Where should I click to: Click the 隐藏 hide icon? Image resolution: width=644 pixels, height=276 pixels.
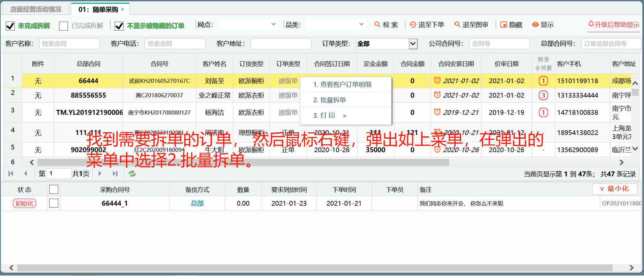coord(503,25)
